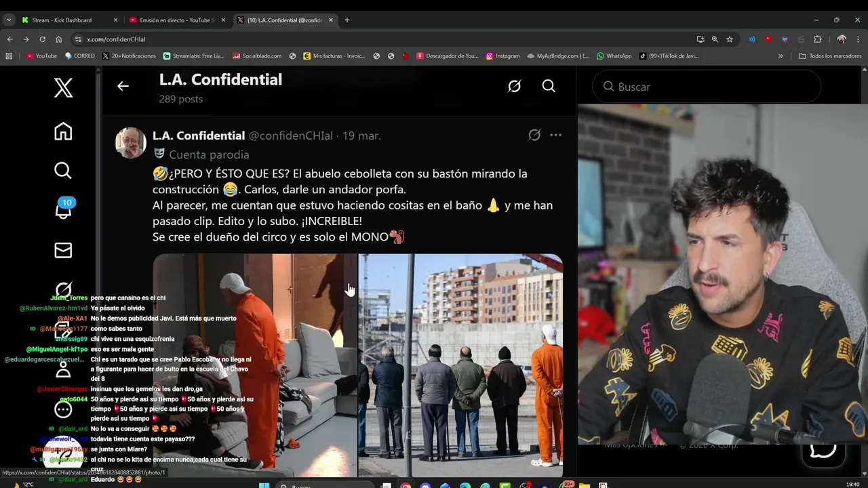Open L.A. Confidential author name on post

click(x=199, y=136)
